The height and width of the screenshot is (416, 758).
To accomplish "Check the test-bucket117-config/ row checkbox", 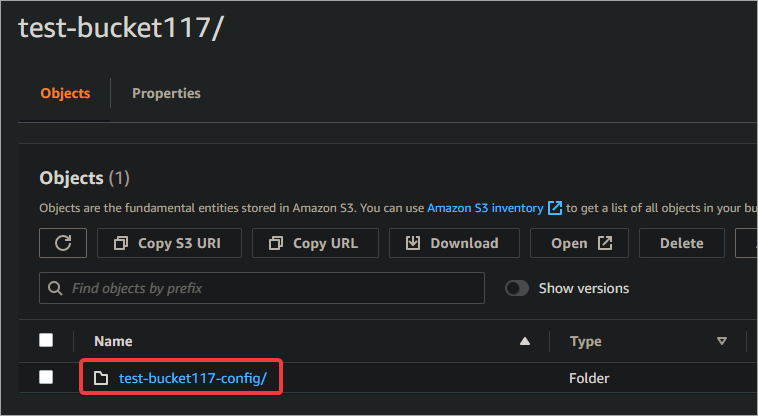I will 46,377.
